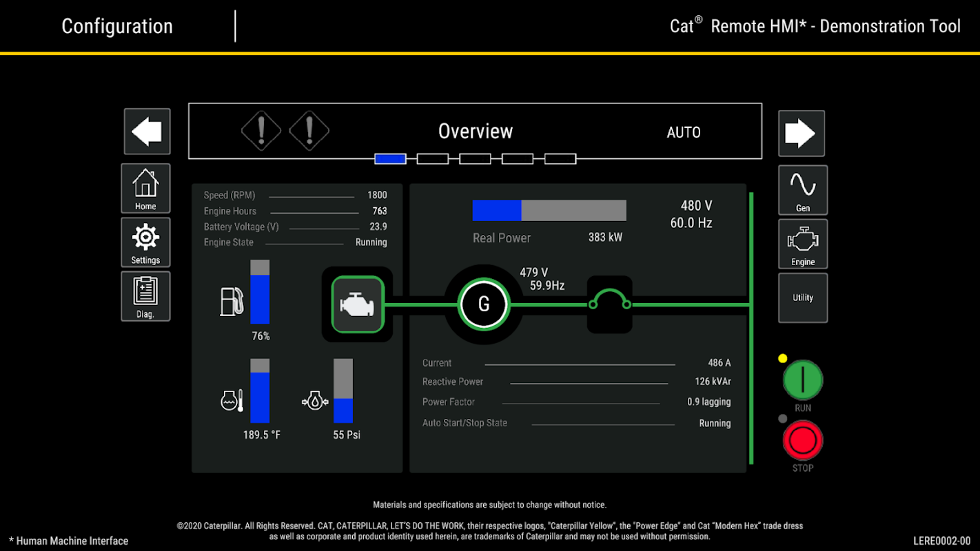
Task: Select the generator G symbol
Action: click(x=484, y=304)
